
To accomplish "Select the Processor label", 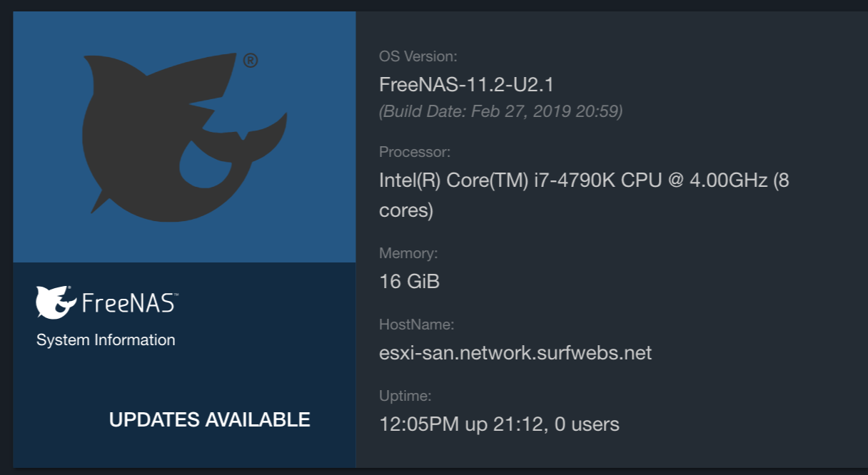I will point(415,152).
